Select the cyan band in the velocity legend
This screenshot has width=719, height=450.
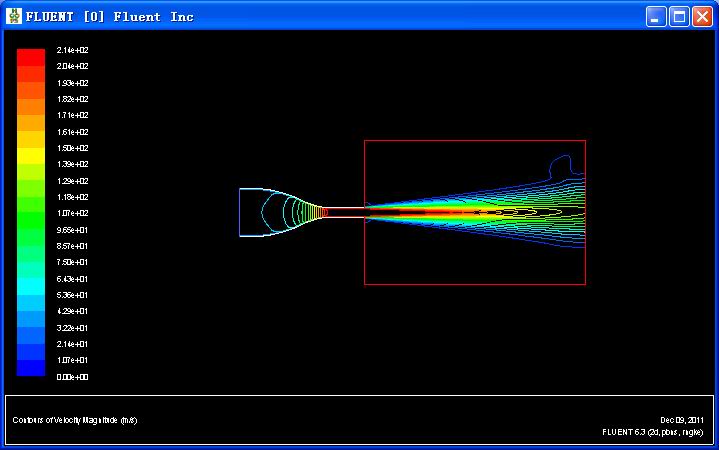[31, 286]
